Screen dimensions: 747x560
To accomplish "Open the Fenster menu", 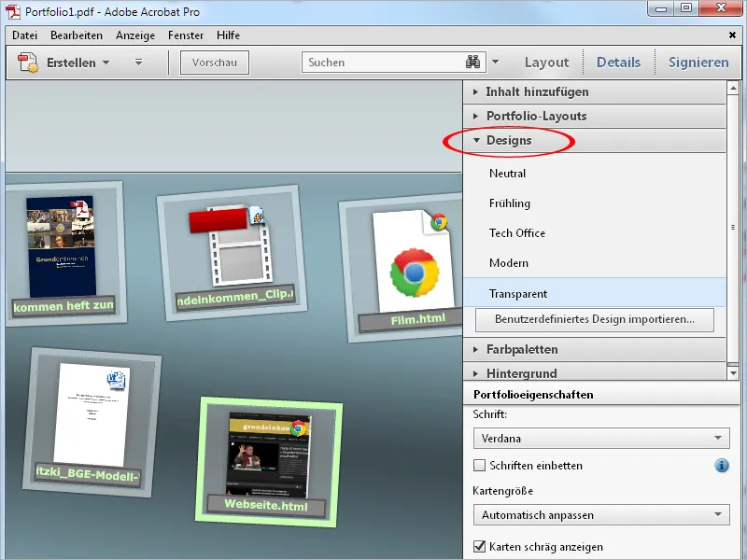I will [186, 35].
